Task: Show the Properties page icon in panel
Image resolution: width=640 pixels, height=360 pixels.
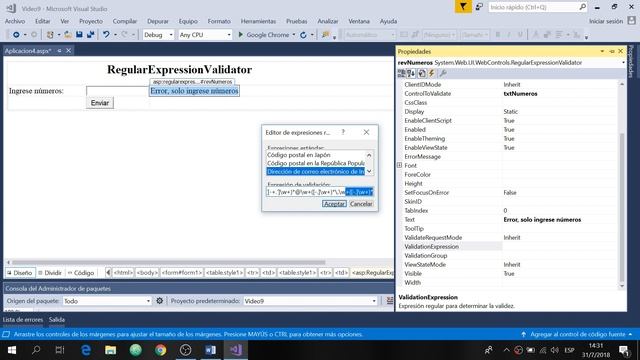Action: pos(422,73)
